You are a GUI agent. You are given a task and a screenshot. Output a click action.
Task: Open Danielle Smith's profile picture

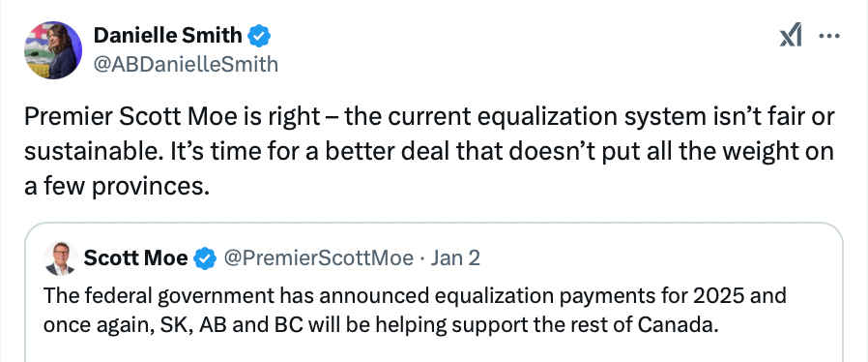pyautogui.click(x=53, y=50)
